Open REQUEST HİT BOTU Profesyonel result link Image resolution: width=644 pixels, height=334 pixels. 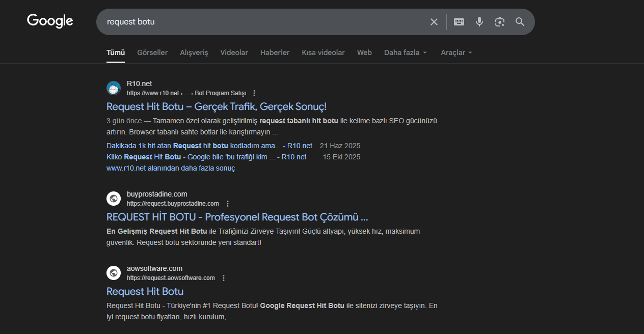[237, 217]
